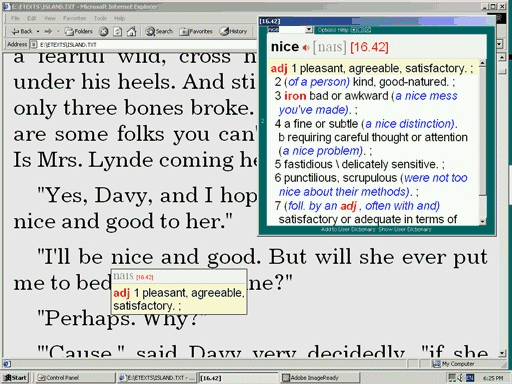Image resolution: width=512 pixels, height=384 pixels.
Task: Toggle the Folders pane view
Action: click(79, 31)
